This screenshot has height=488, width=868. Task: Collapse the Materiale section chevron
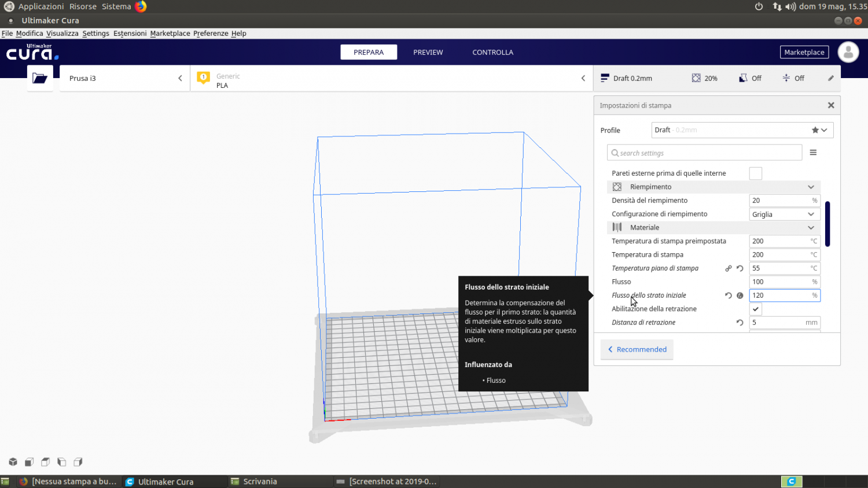[x=811, y=227]
